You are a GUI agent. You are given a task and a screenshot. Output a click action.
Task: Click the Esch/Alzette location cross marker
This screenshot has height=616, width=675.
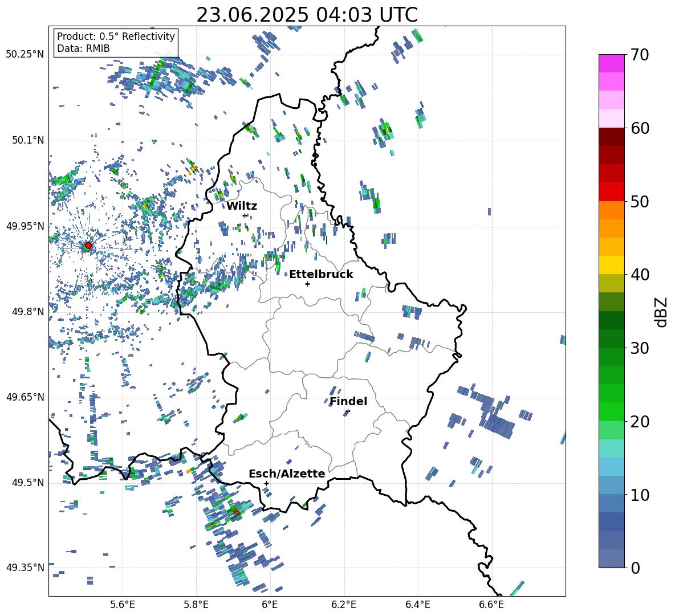click(x=266, y=483)
